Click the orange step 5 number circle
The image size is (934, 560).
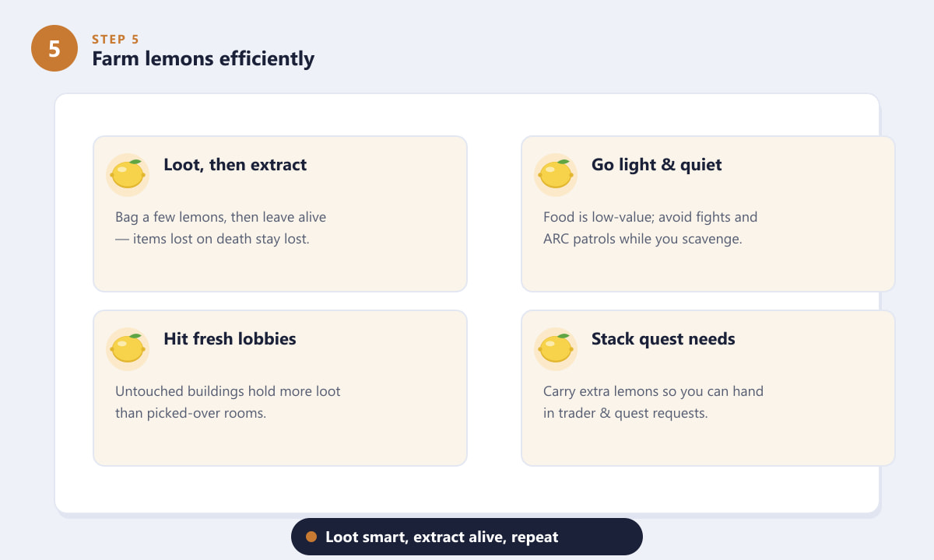click(x=54, y=48)
